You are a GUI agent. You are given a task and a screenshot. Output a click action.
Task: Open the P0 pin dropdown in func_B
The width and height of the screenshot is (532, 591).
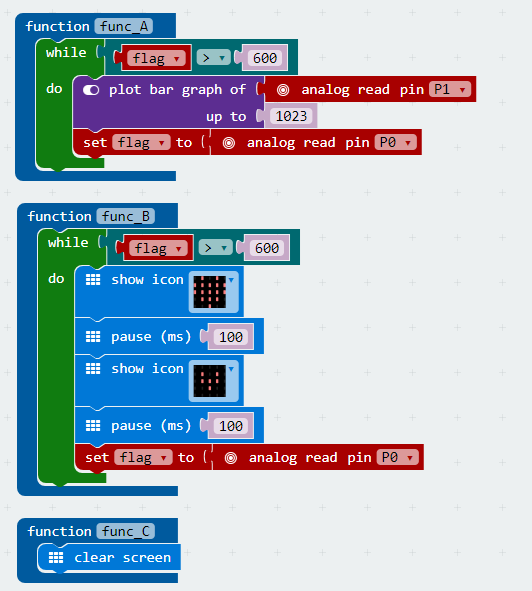click(397, 458)
